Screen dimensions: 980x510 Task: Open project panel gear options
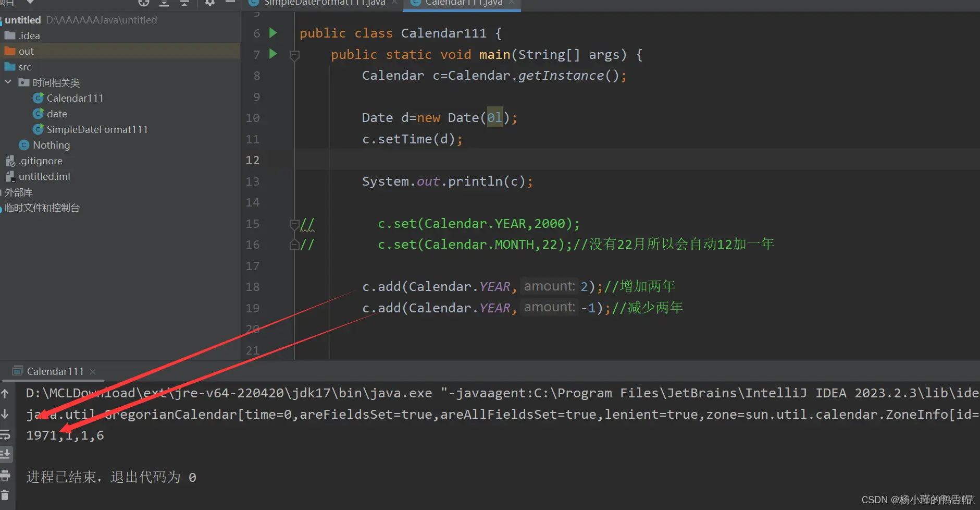(x=210, y=3)
